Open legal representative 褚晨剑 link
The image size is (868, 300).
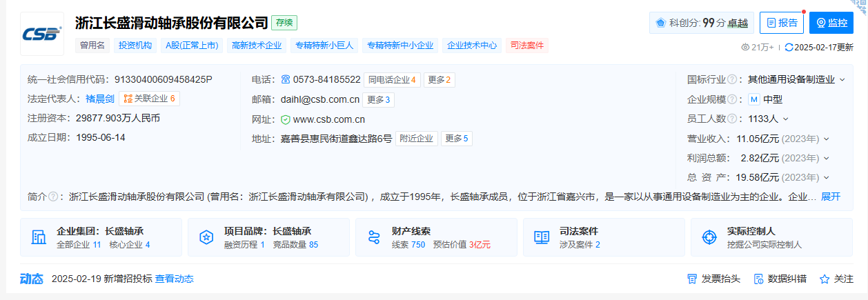99,99
